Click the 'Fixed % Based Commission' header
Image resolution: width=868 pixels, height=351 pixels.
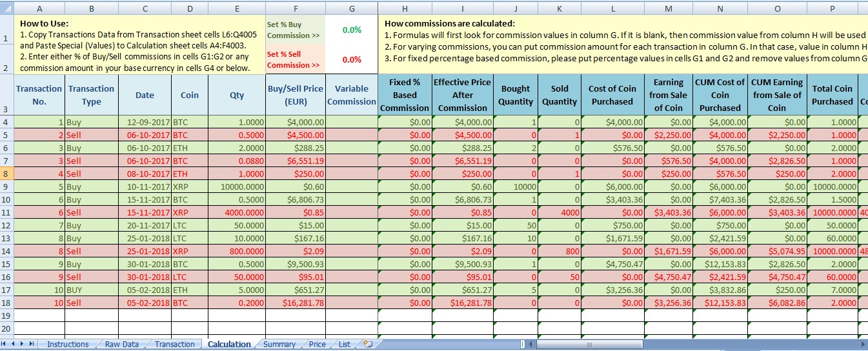click(405, 95)
